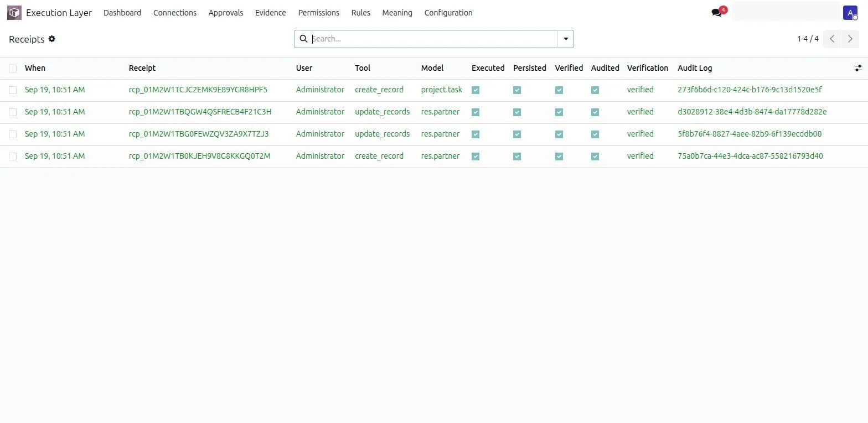868x423 pixels.
Task: Click the blank field beside the chat icon
Action: [x=786, y=12]
